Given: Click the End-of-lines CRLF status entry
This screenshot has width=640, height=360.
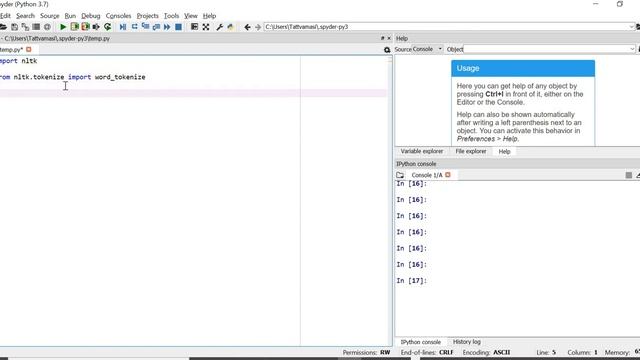Looking at the screenshot, I should pos(427,353).
